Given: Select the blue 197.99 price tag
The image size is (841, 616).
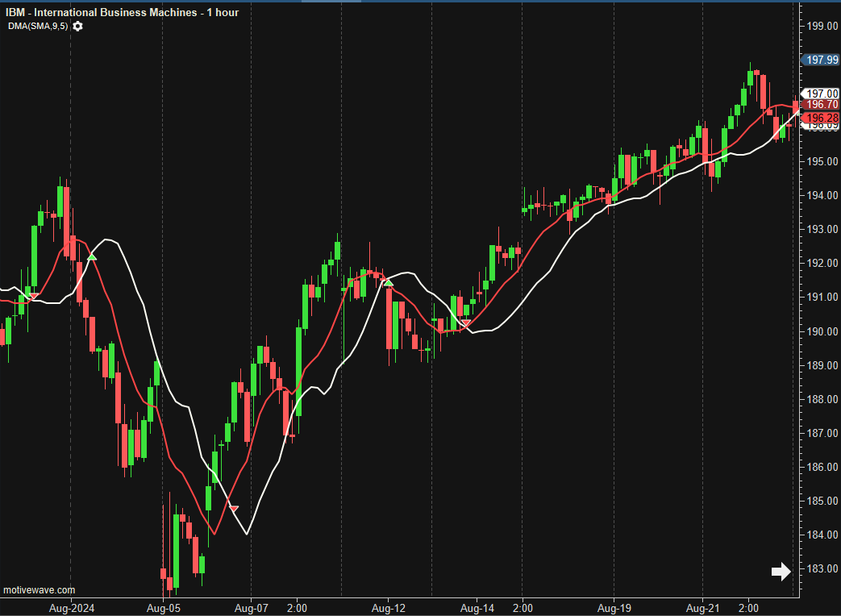Looking at the screenshot, I should point(822,60).
